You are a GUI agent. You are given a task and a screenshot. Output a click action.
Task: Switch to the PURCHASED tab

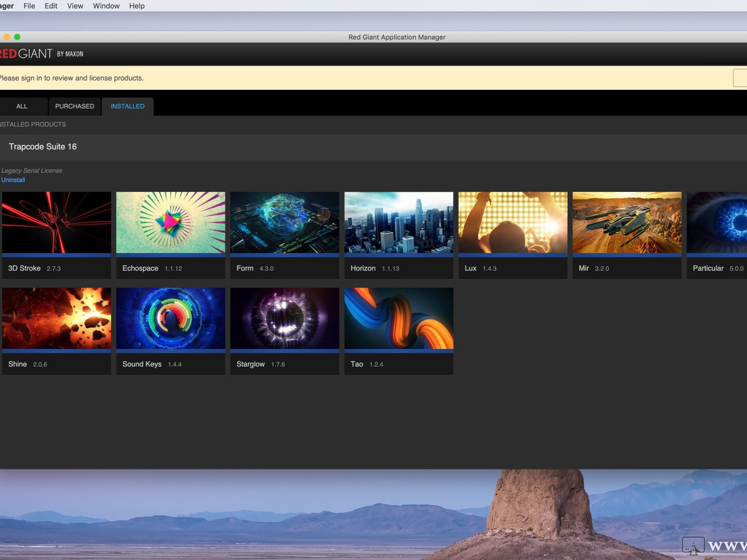coord(74,106)
